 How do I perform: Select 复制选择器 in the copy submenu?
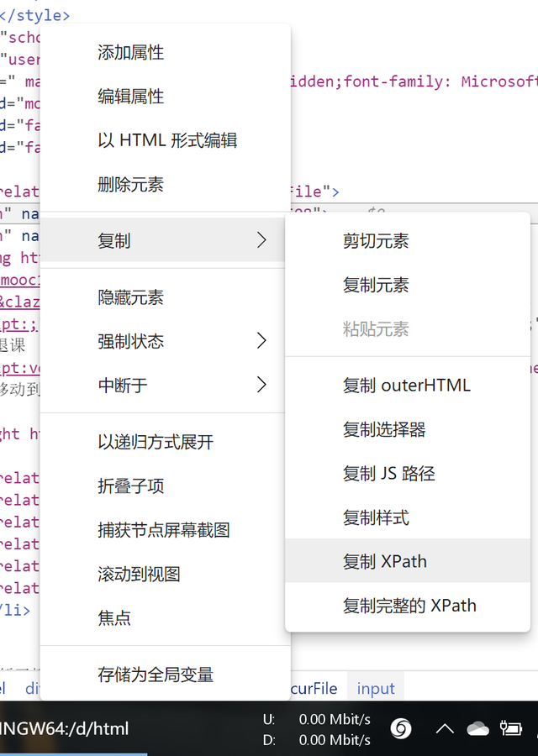click(x=384, y=429)
